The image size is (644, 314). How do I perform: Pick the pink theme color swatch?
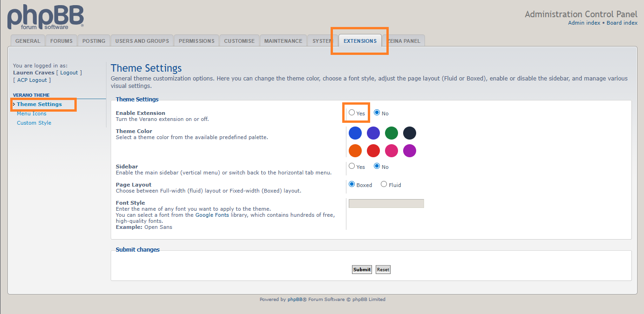point(392,151)
